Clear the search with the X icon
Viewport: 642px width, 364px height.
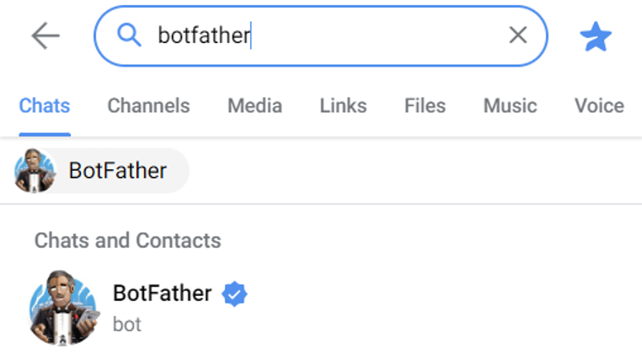pos(517,35)
